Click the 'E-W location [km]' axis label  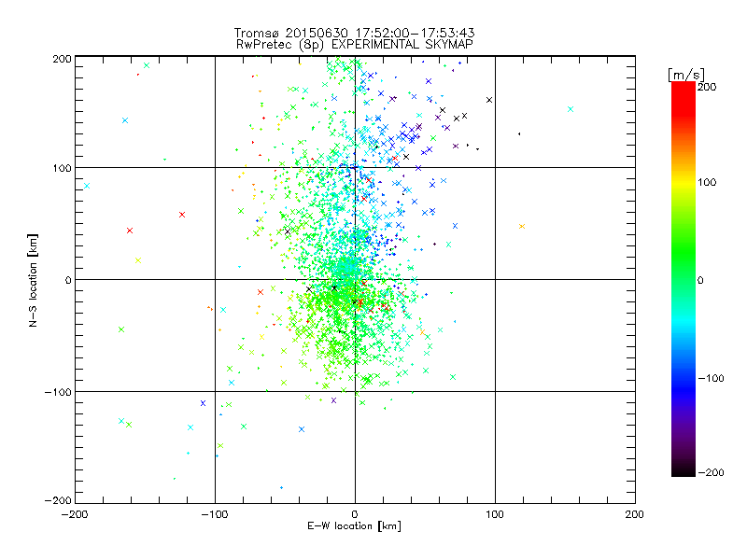354,526
